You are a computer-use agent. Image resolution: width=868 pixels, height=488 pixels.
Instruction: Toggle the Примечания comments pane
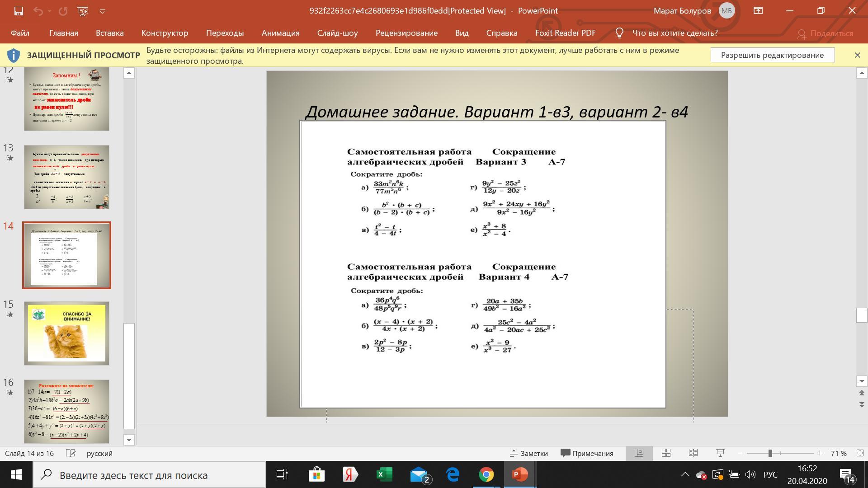tap(587, 453)
